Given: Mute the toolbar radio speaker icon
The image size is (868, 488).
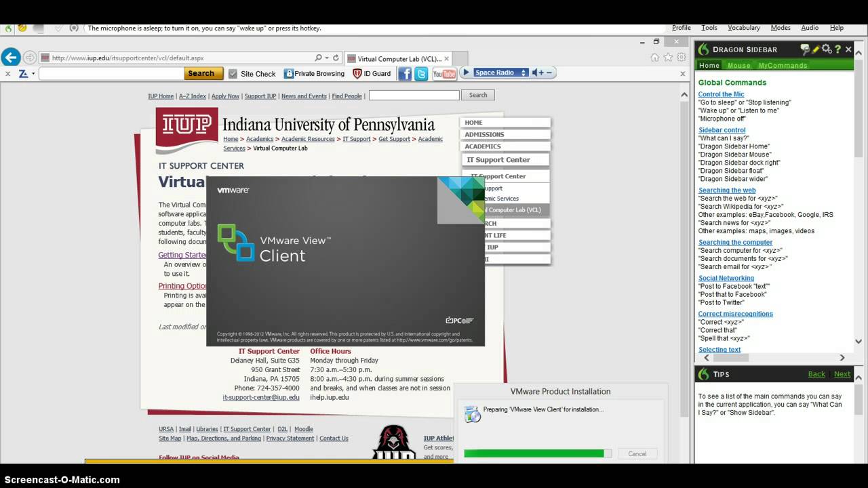Looking at the screenshot, I should point(536,73).
